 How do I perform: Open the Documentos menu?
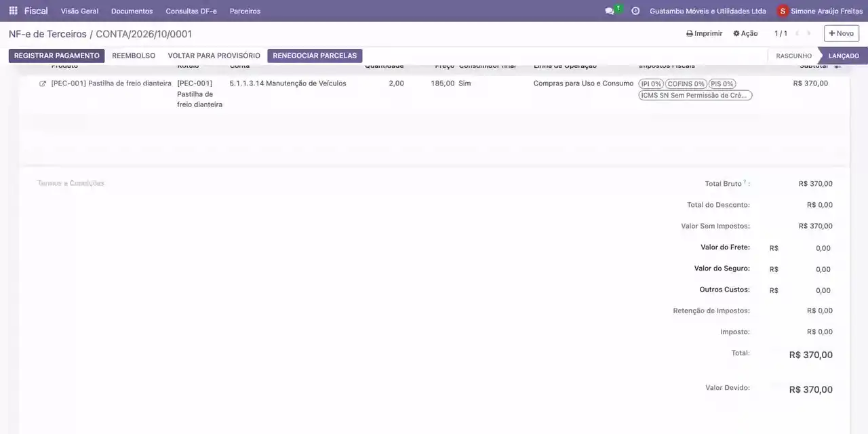click(x=132, y=11)
